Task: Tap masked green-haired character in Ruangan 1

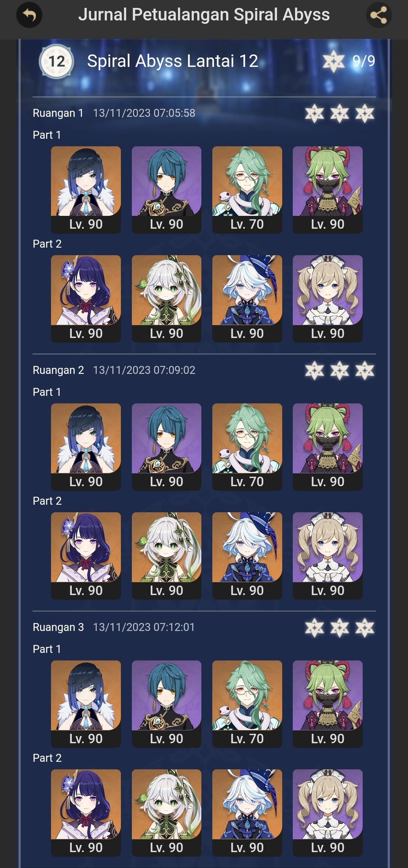Action: point(328,190)
